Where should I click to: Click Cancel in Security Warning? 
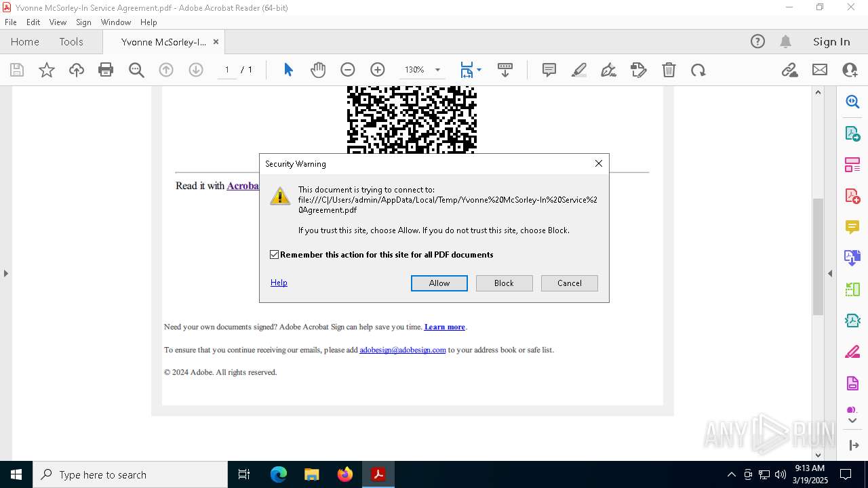pyautogui.click(x=570, y=283)
